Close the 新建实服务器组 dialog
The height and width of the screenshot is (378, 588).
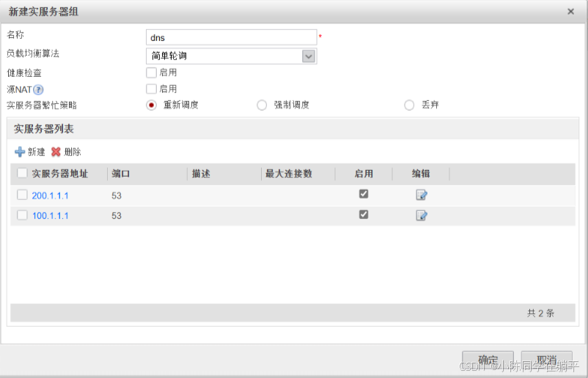point(570,12)
